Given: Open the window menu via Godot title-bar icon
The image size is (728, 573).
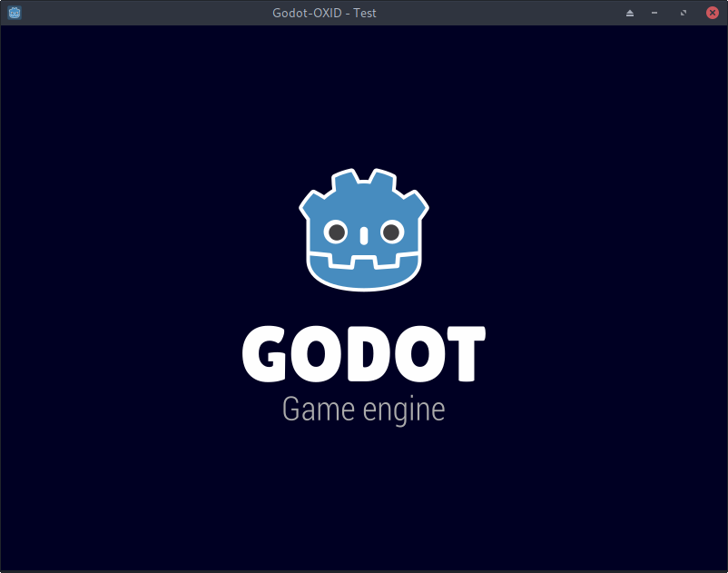Looking at the screenshot, I should point(15,13).
